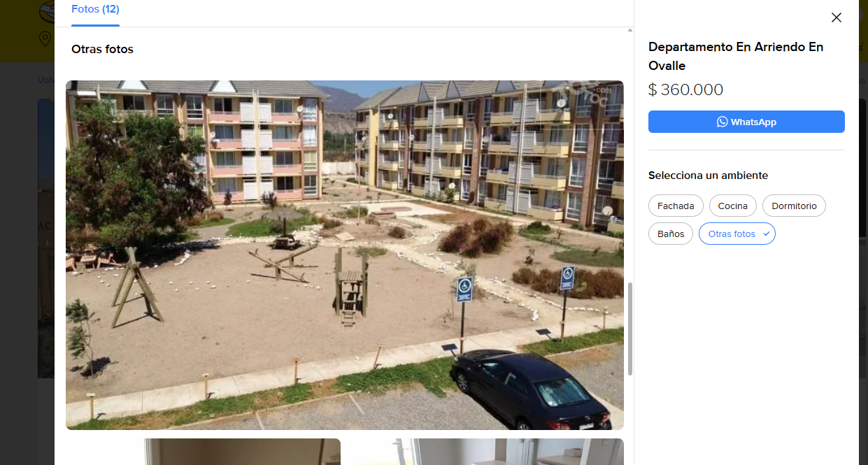Viewport: 868px width, 465px height.
Task: Click the checkmark on the Otras fotos chip
Action: [766, 234]
